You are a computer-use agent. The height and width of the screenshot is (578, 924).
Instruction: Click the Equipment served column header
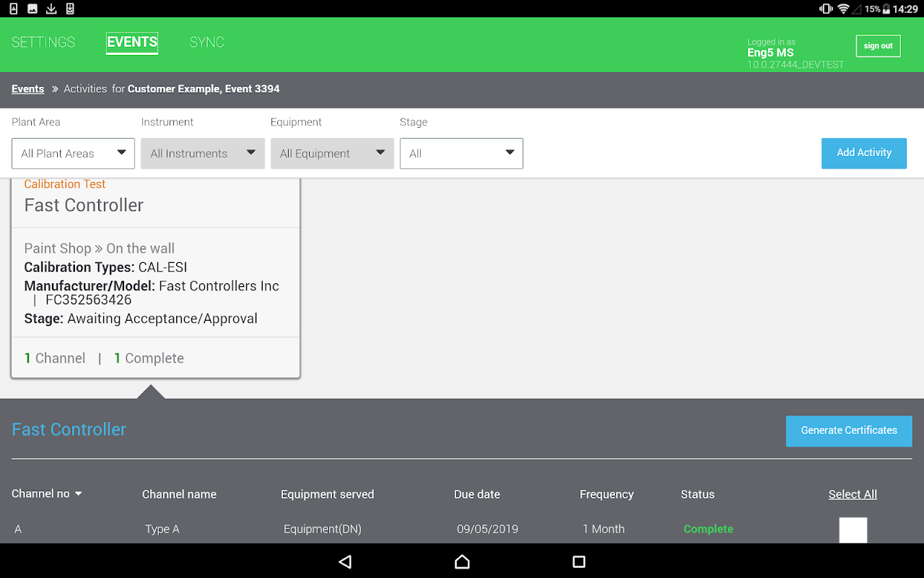[x=327, y=494]
